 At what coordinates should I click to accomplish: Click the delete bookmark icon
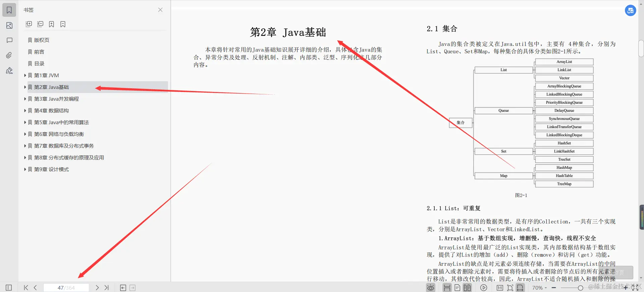tap(63, 24)
